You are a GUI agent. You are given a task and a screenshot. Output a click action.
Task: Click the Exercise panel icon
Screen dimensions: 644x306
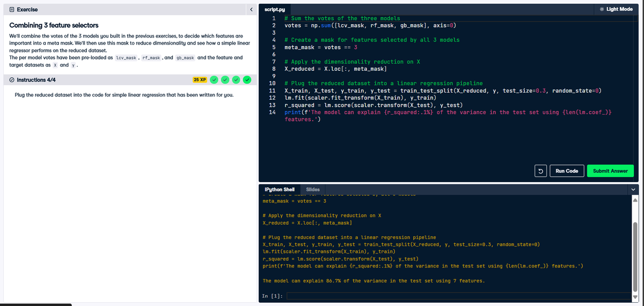(13, 9)
